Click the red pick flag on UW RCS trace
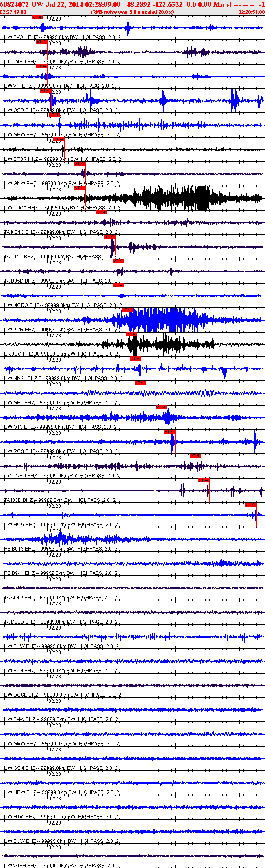This screenshot has width=265, height=868. [x=169, y=432]
